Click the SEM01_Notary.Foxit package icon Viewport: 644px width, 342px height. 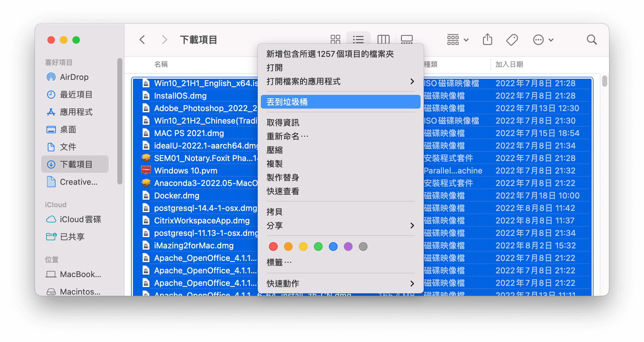tap(146, 158)
